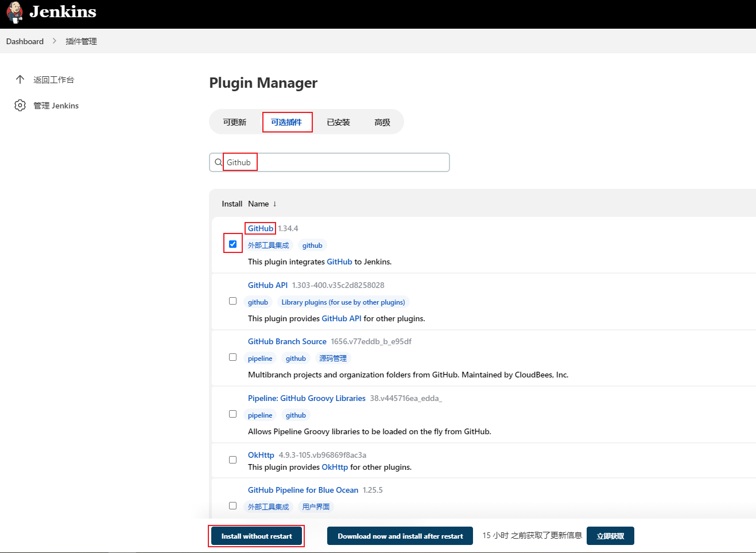Check the Pipeline: GitHub Groovy Libraries checkbox
The height and width of the screenshot is (553, 756).
click(x=232, y=414)
